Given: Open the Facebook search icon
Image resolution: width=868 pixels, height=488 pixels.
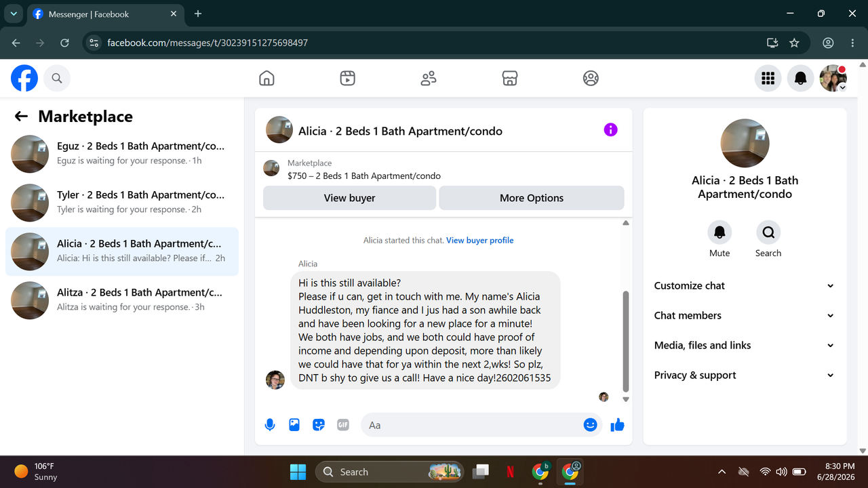Looking at the screenshot, I should 57,79.
